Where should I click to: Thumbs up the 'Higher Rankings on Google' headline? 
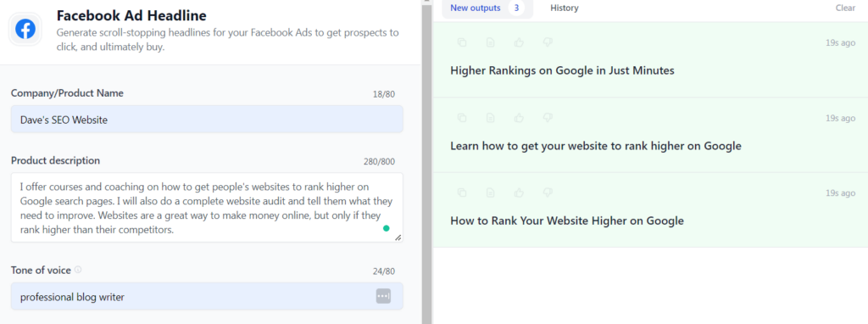tap(520, 42)
